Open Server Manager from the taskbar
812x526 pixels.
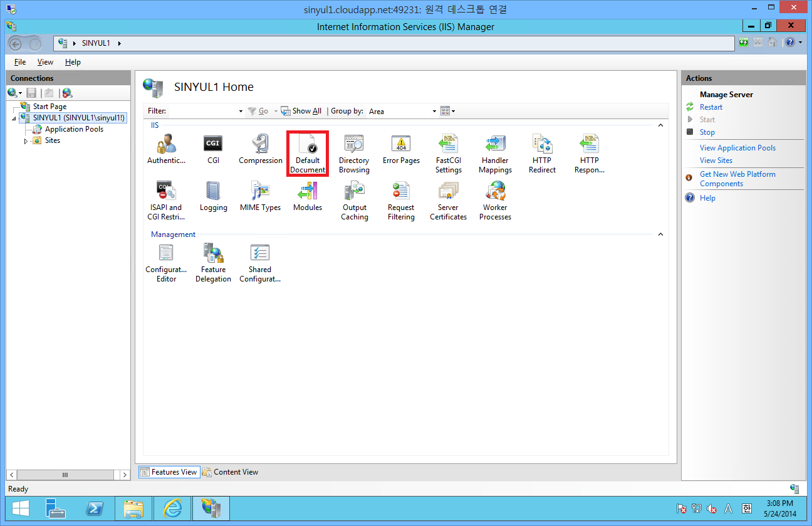(56, 508)
